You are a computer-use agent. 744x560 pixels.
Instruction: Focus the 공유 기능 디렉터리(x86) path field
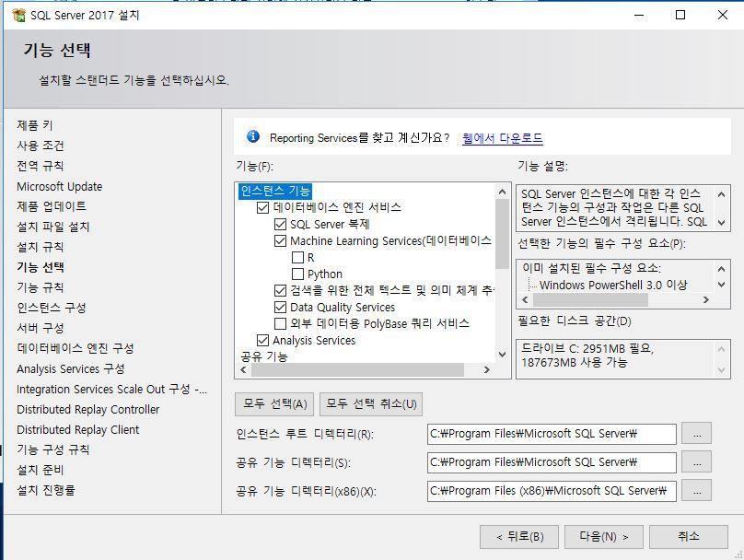point(552,491)
